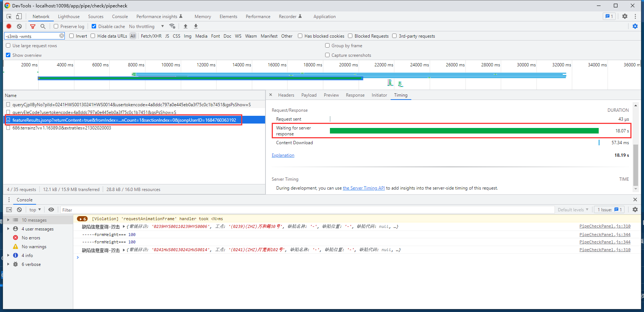644x312 pixels.
Task: Open the Application tab
Action: (x=324, y=16)
